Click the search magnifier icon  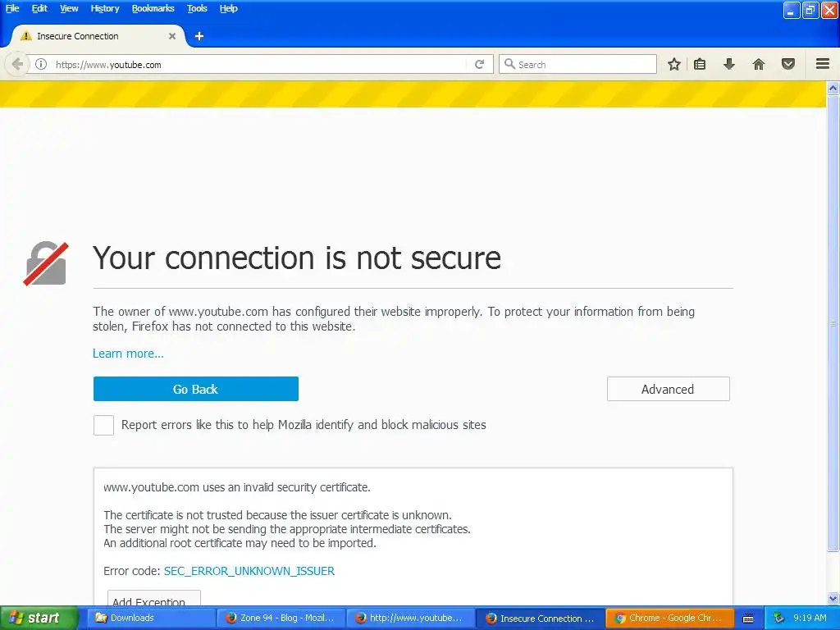(509, 64)
